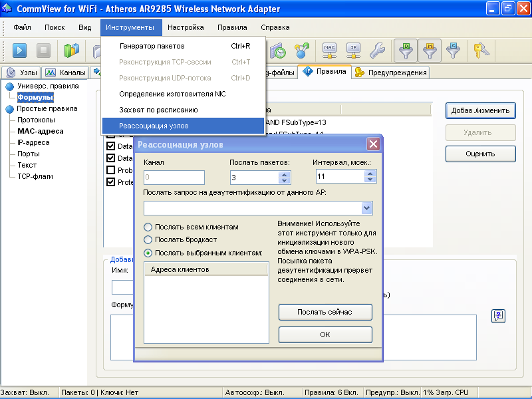Select MAC-адреса in the rules tree
Screen dimensions: 532x399
point(41,131)
